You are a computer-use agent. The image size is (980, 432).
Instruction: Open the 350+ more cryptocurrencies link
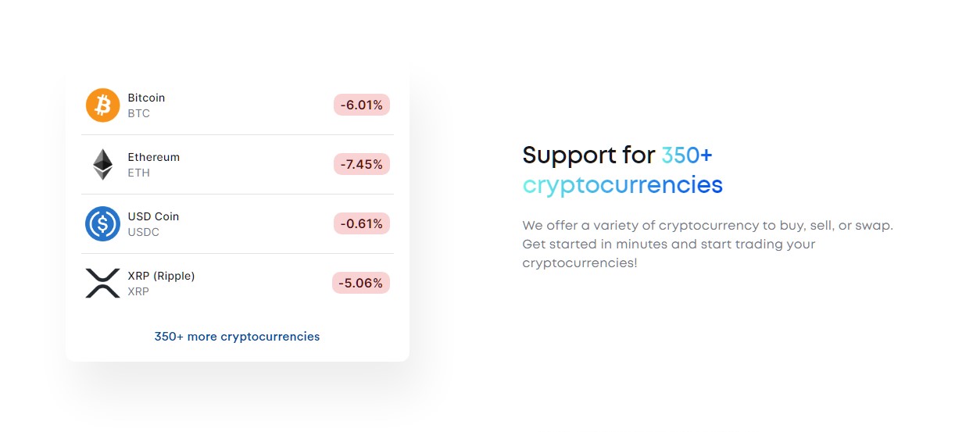point(237,337)
